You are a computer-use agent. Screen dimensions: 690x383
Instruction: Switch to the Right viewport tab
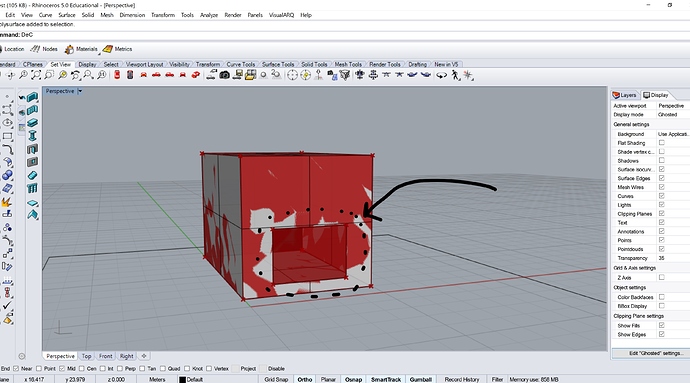pos(126,356)
